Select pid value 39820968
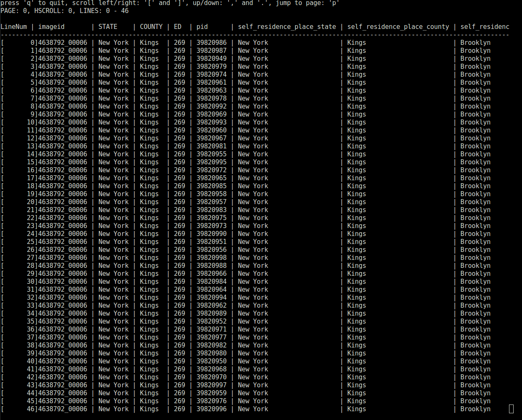This screenshot has width=522, height=420. click(x=212, y=369)
